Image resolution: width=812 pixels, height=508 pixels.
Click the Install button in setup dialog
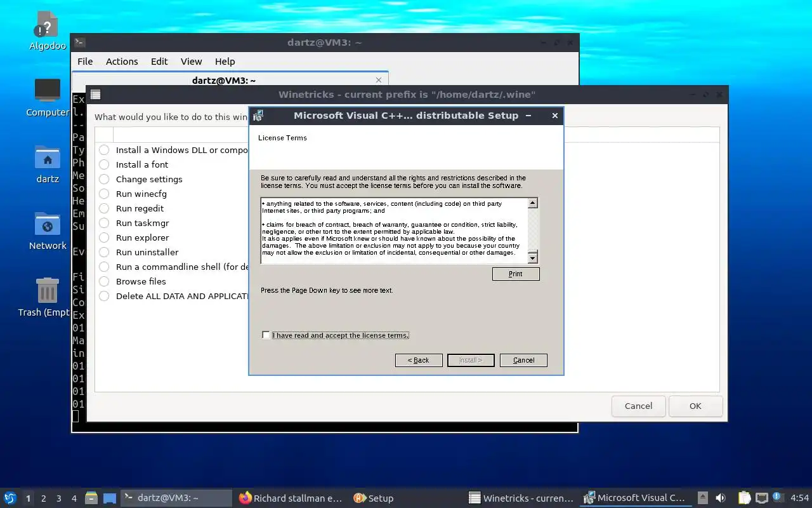point(471,360)
